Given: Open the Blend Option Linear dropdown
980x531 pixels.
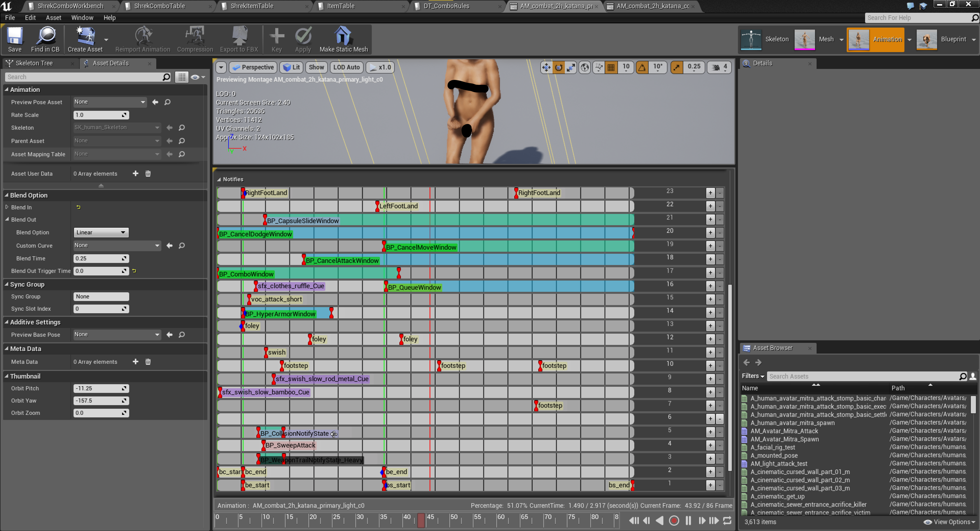Looking at the screenshot, I should (101, 232).
